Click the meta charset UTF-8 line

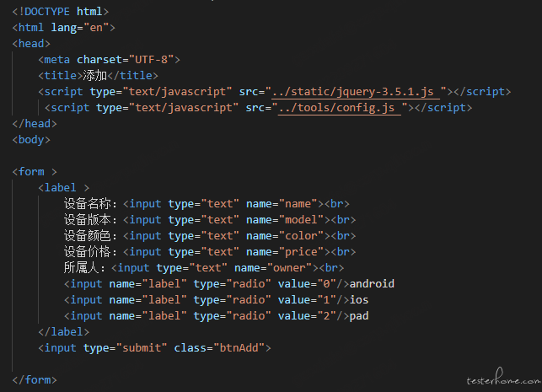click(x=109, y=60)
